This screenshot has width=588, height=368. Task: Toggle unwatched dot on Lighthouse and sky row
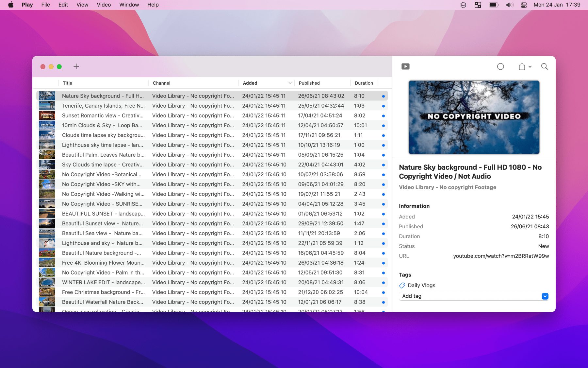pos(383,243)
